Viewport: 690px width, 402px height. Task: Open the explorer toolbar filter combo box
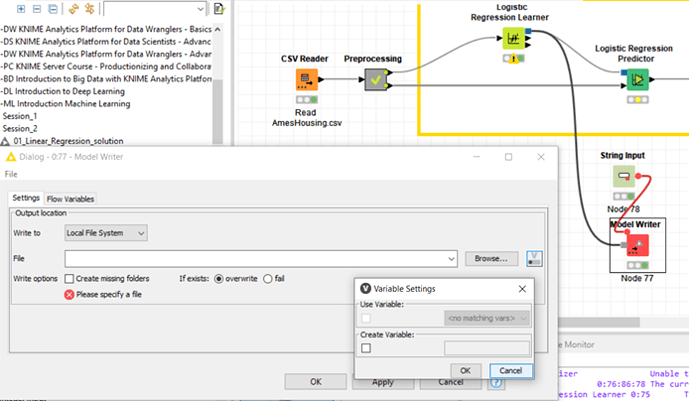(155, 9)
